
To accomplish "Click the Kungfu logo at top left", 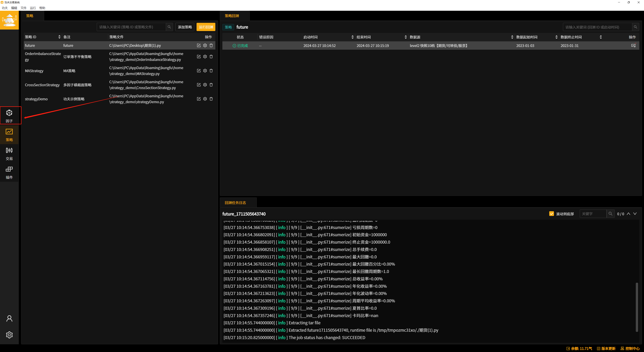I will 9,20.
